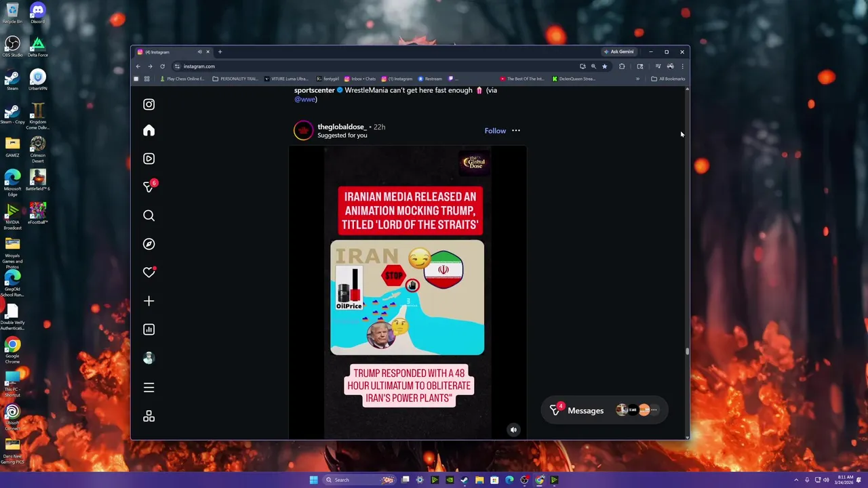Open the @wwe mention link
The image size is (868, 488).
pos(306,100)
